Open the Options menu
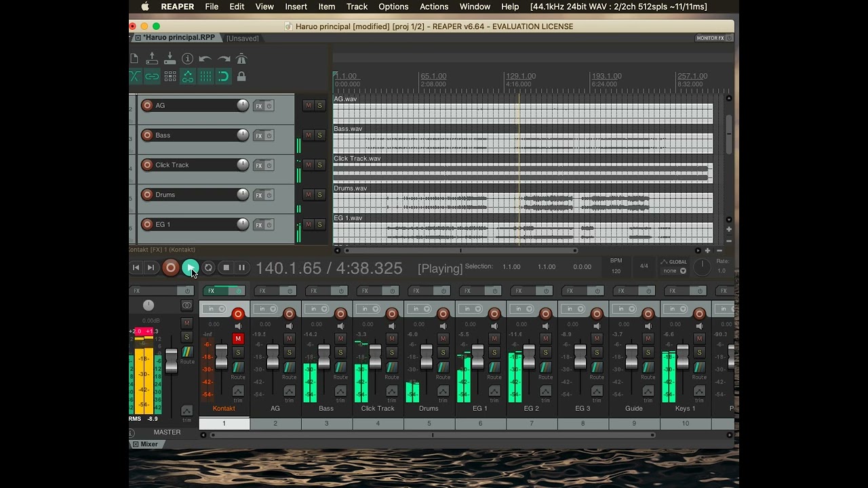This screenshot has width=868, height=488. click(393, 7)
